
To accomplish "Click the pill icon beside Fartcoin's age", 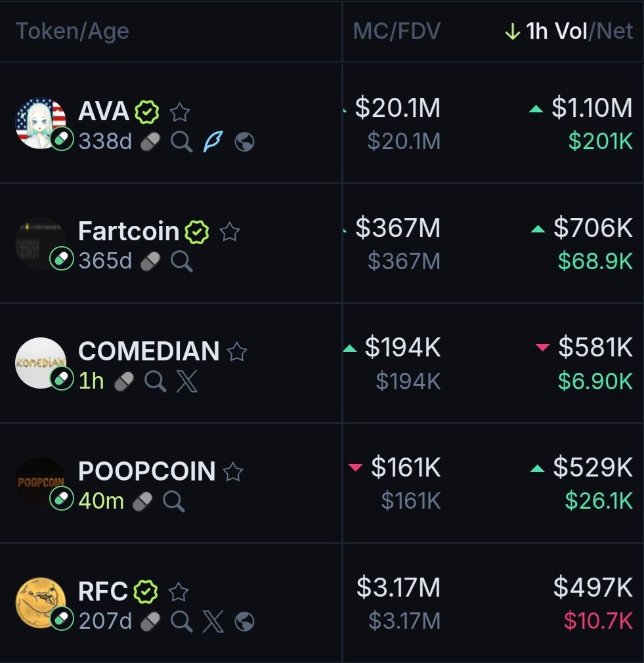I will pos(150,261).
